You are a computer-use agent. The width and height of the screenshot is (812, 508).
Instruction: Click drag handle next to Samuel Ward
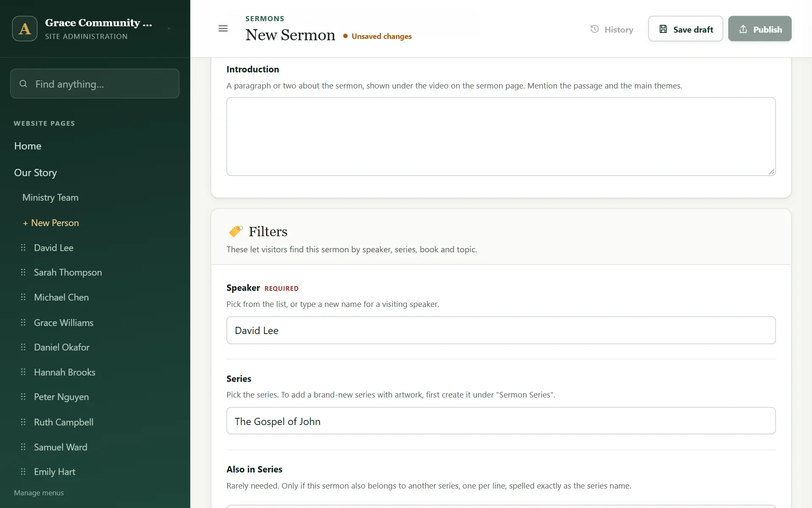point(23,447)
